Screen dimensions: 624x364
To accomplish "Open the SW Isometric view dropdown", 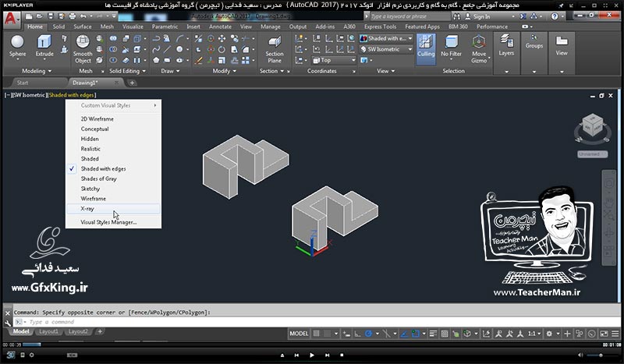I will (386, 49).
